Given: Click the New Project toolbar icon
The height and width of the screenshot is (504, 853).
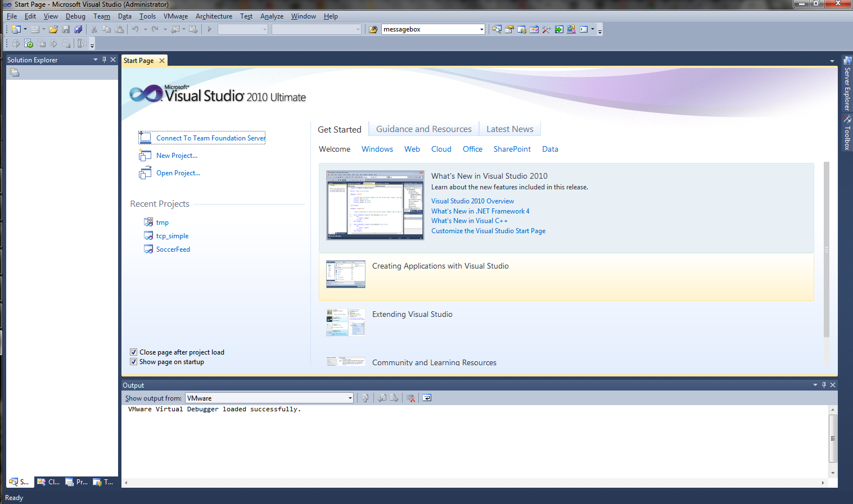Looking at the screenshot, I should [x=16, y=29].
